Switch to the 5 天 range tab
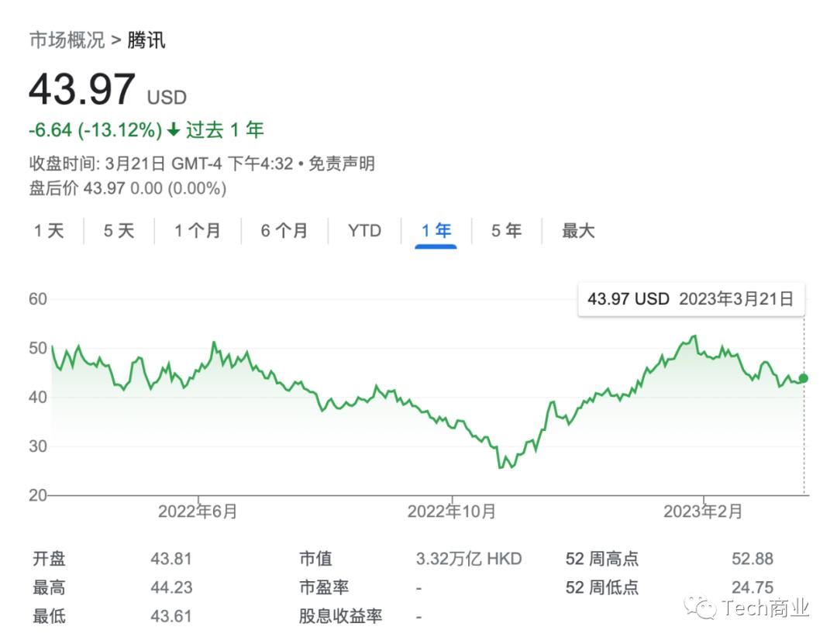This screenshot has width=837, height=644. coord(119,231)
